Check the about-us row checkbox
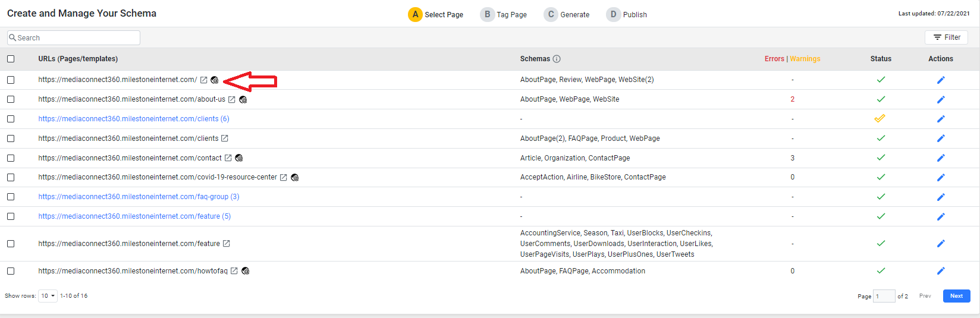980x318 pixels. click(11, 99)
